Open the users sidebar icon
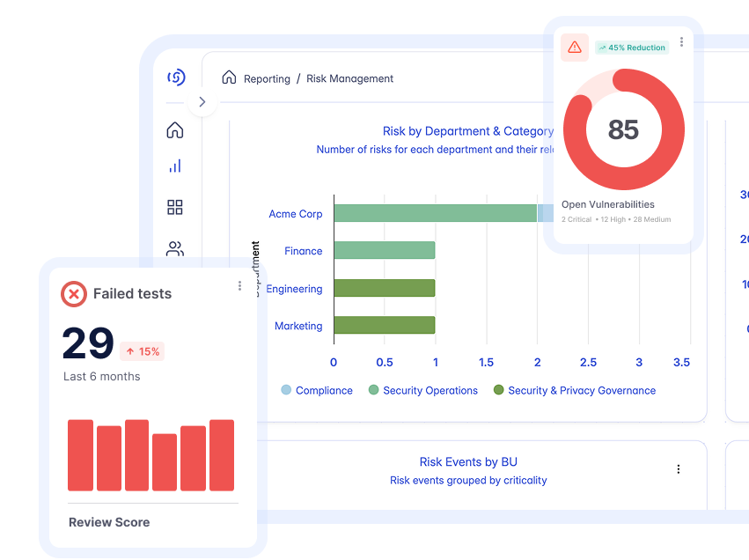The image size is (749, 560). point(175,248)
